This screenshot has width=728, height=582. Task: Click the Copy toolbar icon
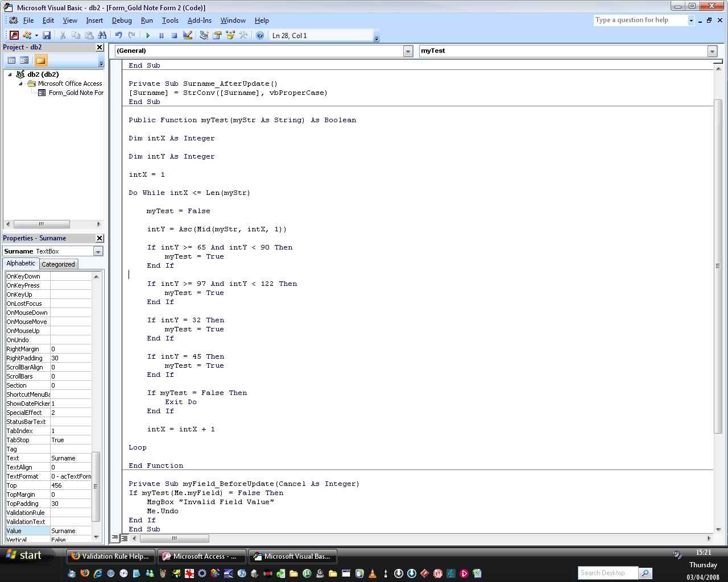[x=76, y=35]
